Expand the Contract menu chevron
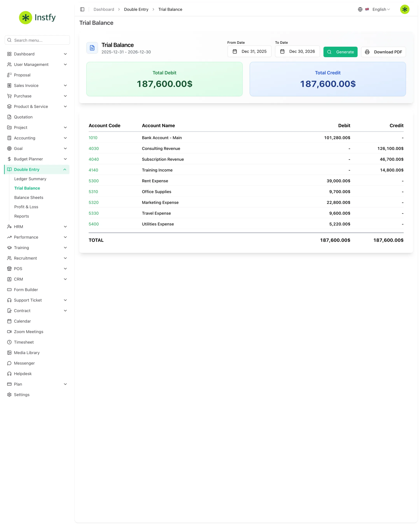Screen dimensions: 420x525 65,311
